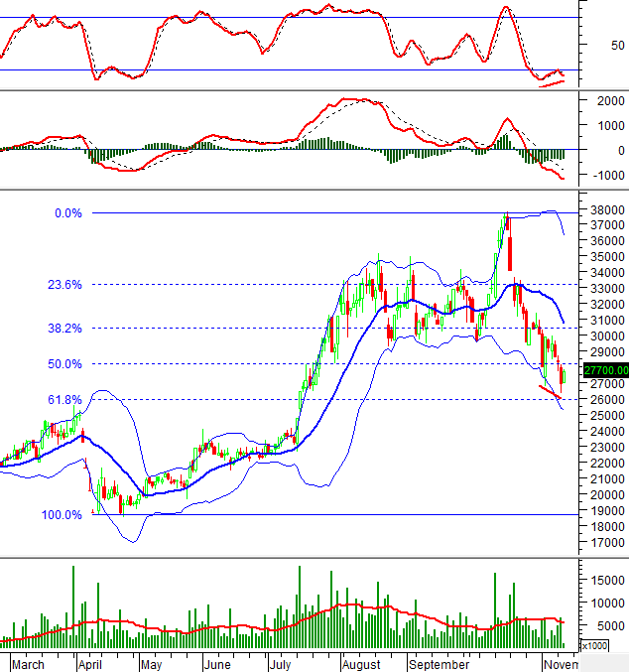The image size is (629, 672).
Task: Click the -1000 value on MACD axis
Action: coord(605,176)
